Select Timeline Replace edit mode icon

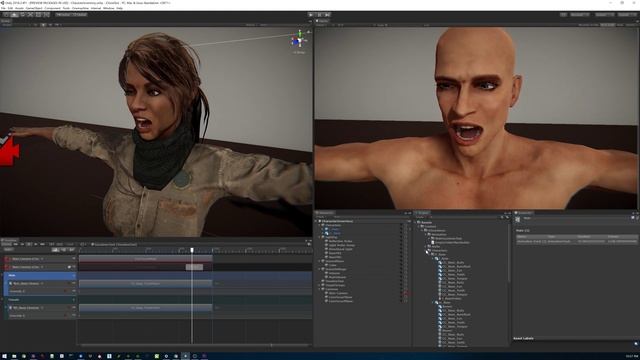click(72, 249)
